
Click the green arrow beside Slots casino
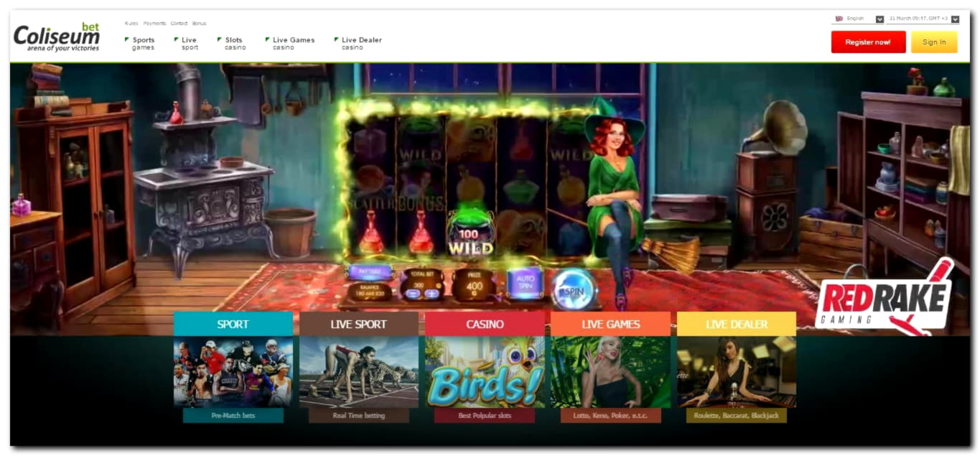219,39
